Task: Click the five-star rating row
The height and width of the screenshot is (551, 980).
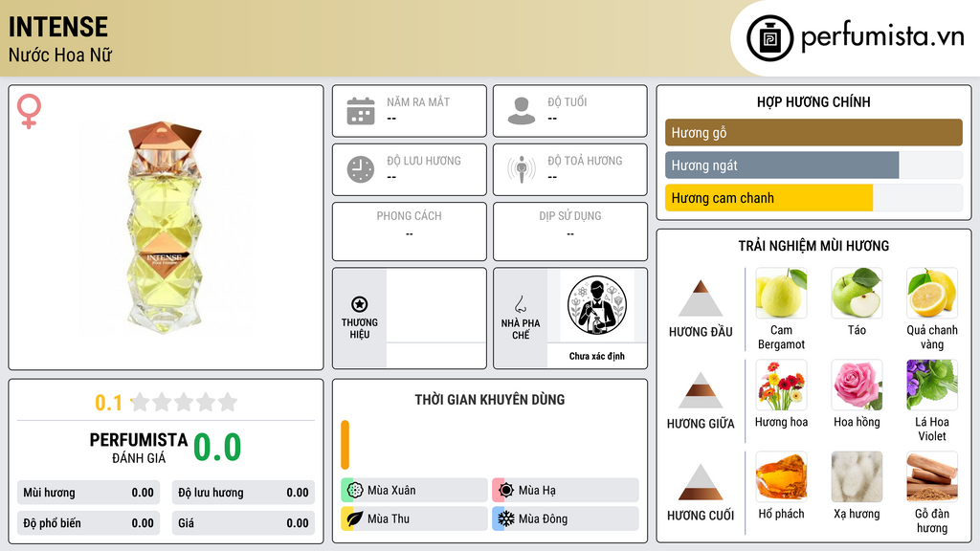Action: coord(185,402)
